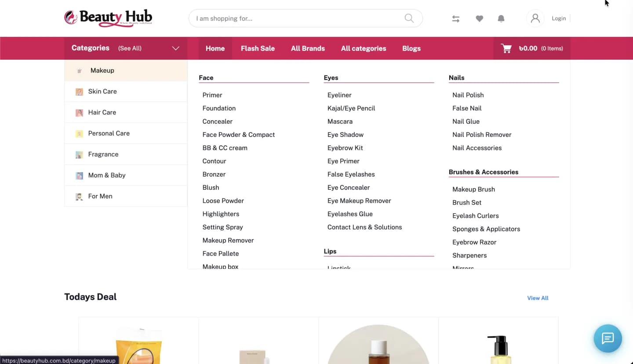
Task: Select Mascara under Eyes
Action: [x=340, y=121]
